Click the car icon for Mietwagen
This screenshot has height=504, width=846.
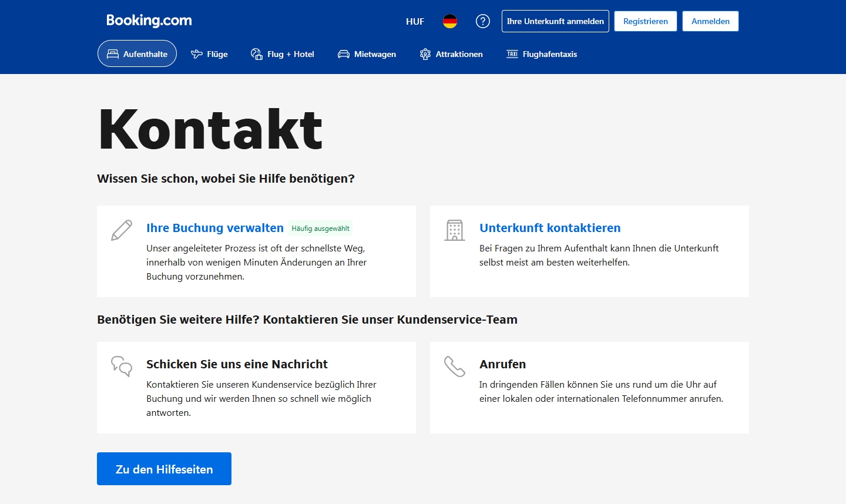344,54
